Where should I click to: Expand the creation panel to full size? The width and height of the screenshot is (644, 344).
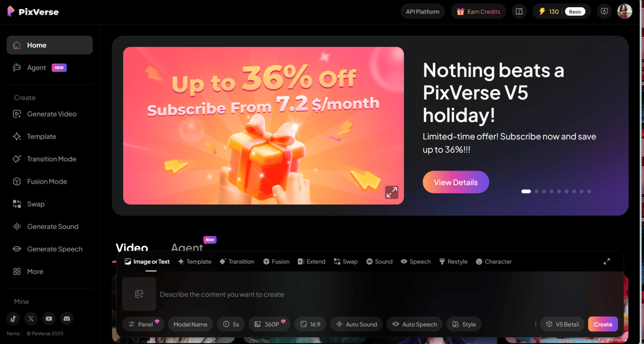pos(607,261)
